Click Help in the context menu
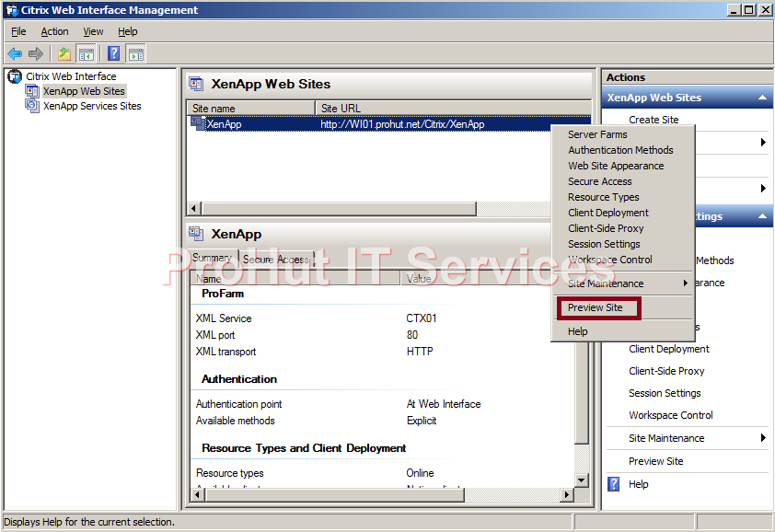The height and width of the screenshot is (532, 775). pyautogui.click(x=578, y=331)
